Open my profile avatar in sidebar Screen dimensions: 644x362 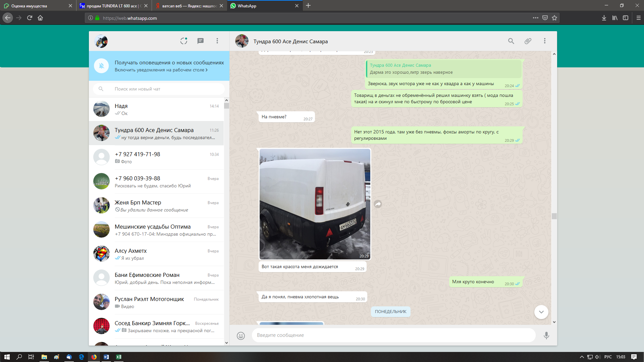click(101, 41)
